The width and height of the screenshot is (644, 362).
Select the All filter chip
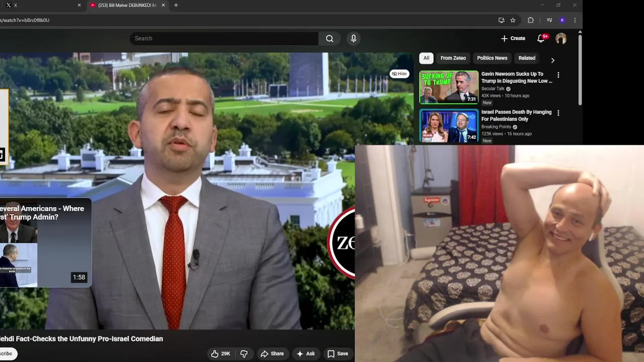[x=426, y=58]
